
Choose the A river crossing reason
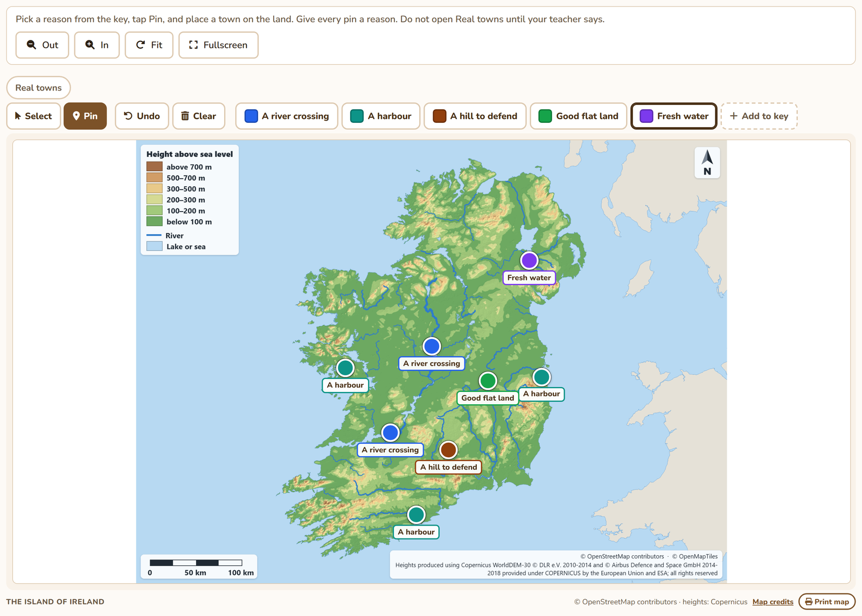pos(287,116)
